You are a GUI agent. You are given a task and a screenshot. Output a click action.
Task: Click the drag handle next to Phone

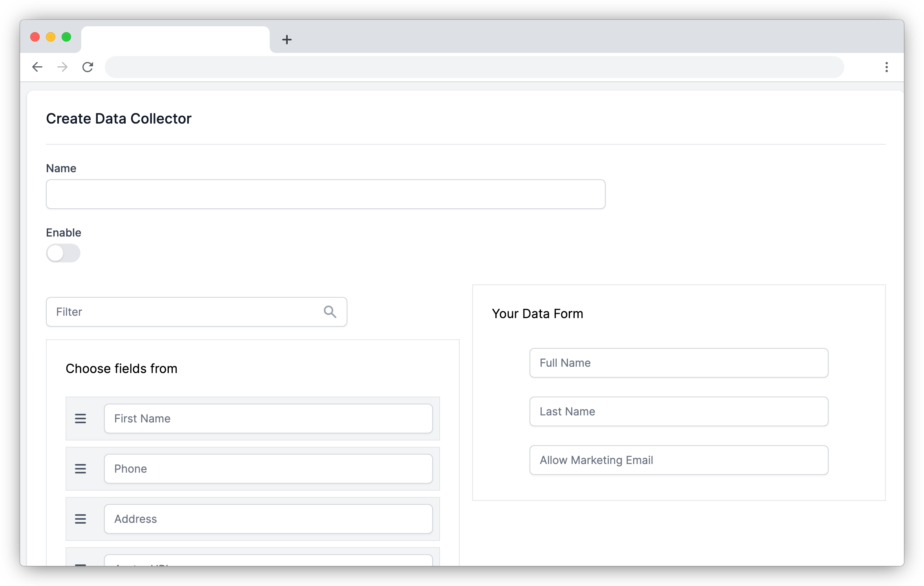point(80,468)
